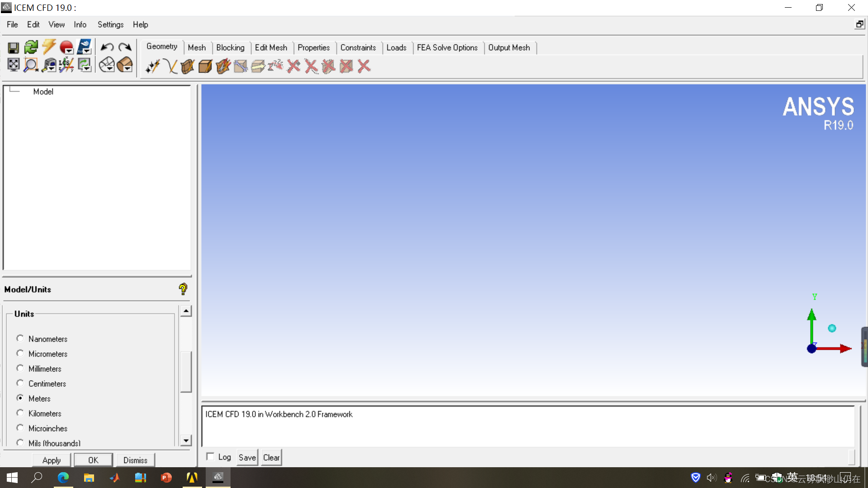Select the Create/Modify Surface tool
The image size is (868, 488).
tap(188, 66)
